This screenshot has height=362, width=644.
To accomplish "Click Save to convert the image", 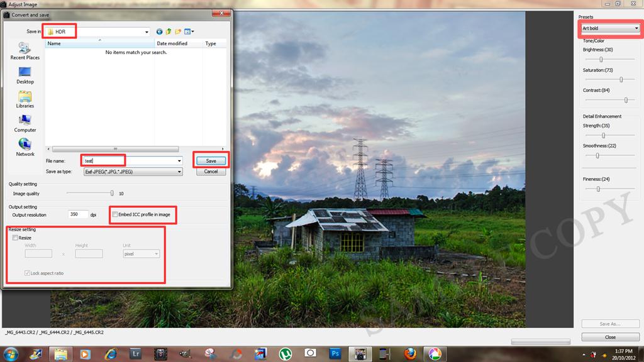I will pos(211,160).
